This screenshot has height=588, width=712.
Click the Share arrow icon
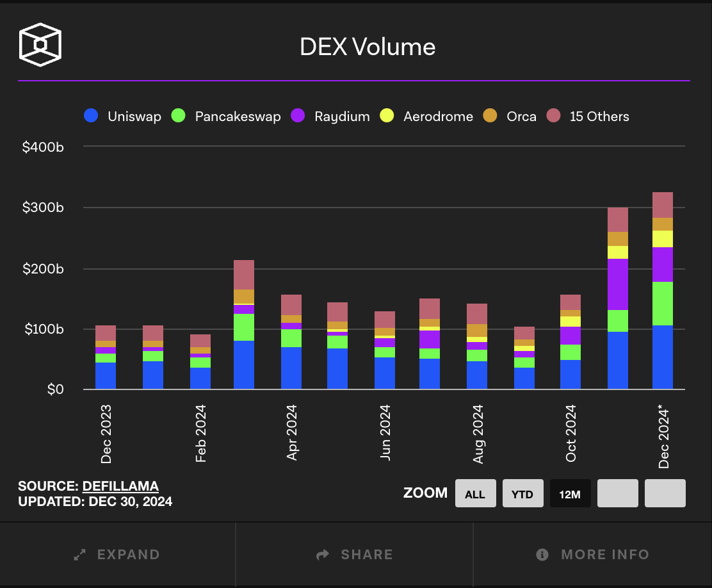[323, 555]
